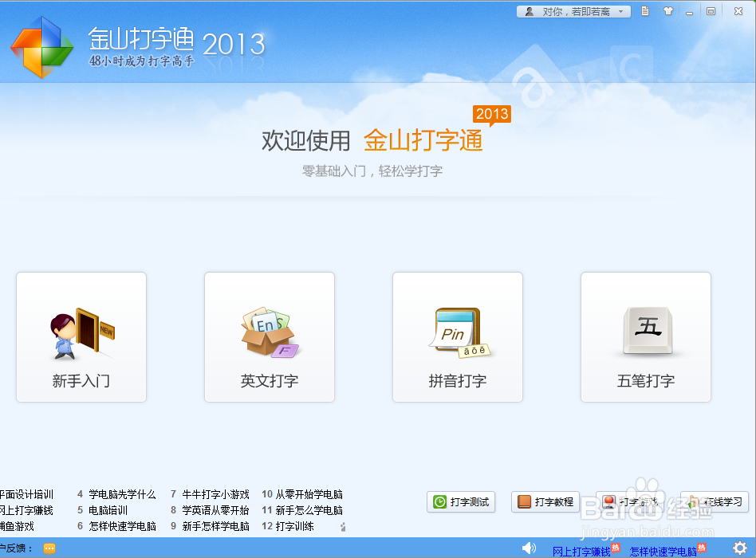Open the 英文打字 English typing module
Screen dimensions: 756x558
pos(269,337)
